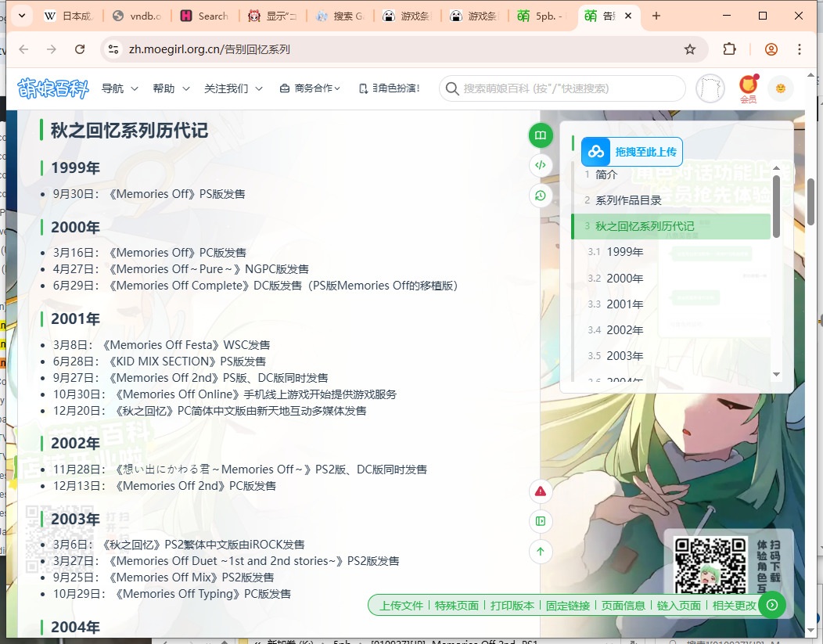Click the wikitext source </> icon
The width and height of the screenshot is (823, 644).
(541, 165)
